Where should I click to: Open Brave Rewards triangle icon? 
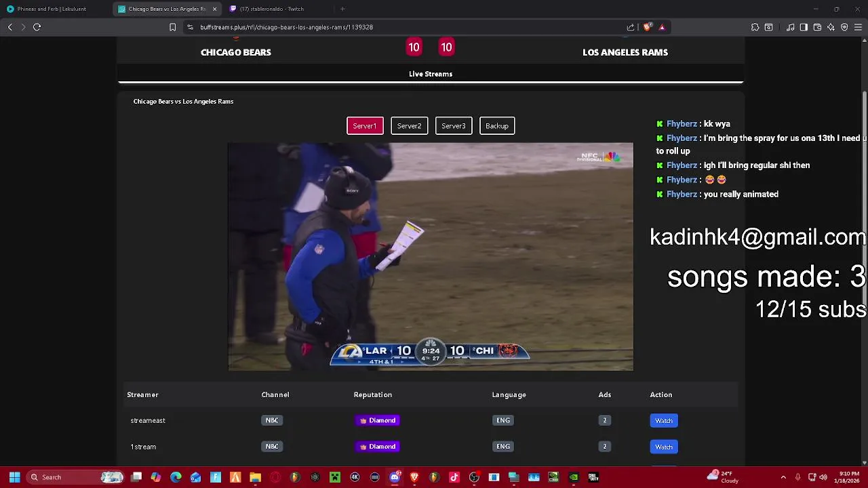click(662, 27)
